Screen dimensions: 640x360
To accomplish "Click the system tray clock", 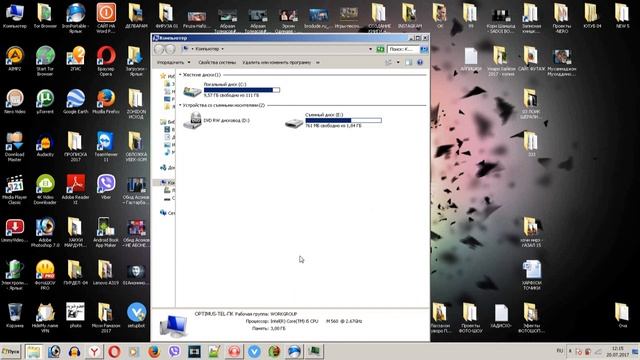I will (618, 351).
